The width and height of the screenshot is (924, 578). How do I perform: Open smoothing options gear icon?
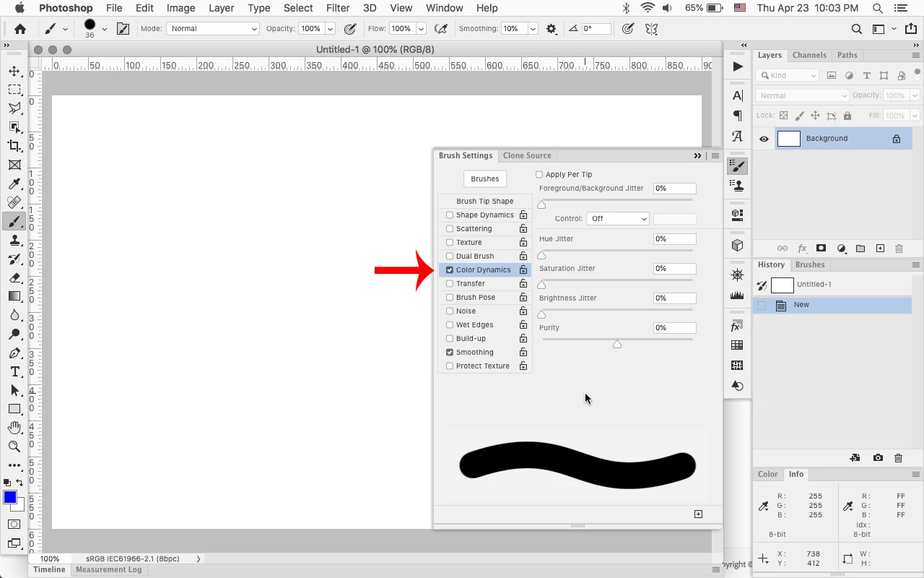point(552,29)
